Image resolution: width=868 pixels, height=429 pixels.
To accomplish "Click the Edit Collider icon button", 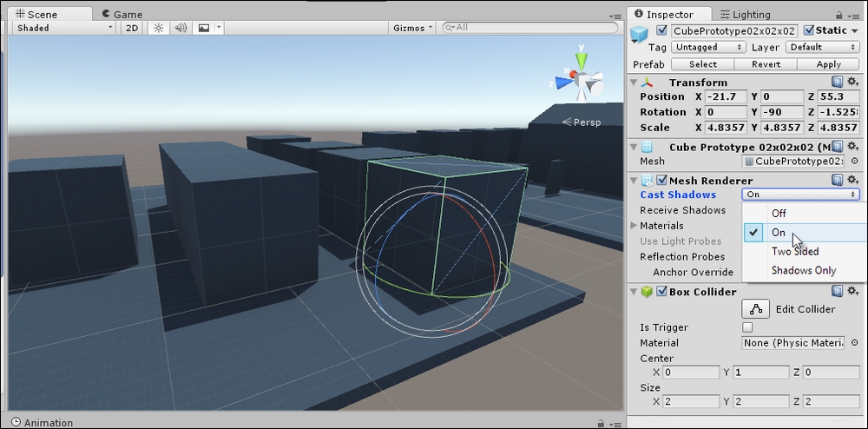I will coord(756,309).
